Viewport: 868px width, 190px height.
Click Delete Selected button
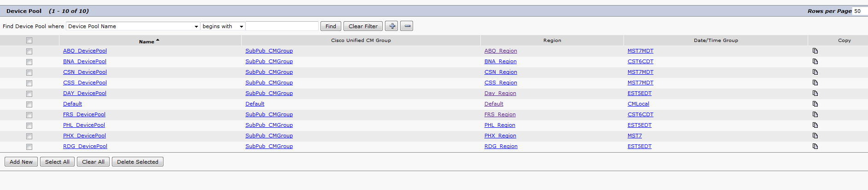click(x=138, y=162)
